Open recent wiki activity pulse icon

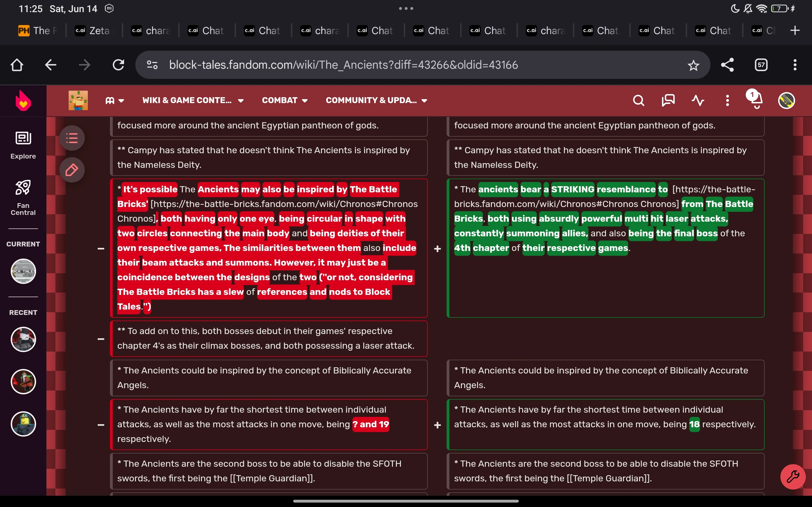tap(698, 101)
